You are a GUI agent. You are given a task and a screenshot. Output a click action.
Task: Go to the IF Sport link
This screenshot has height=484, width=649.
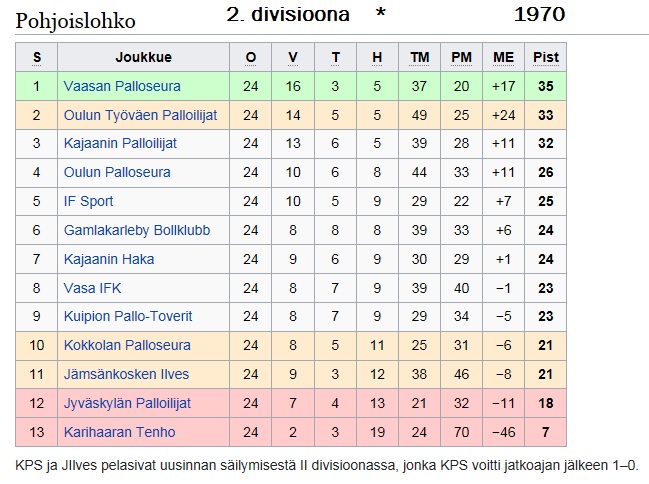88,202
